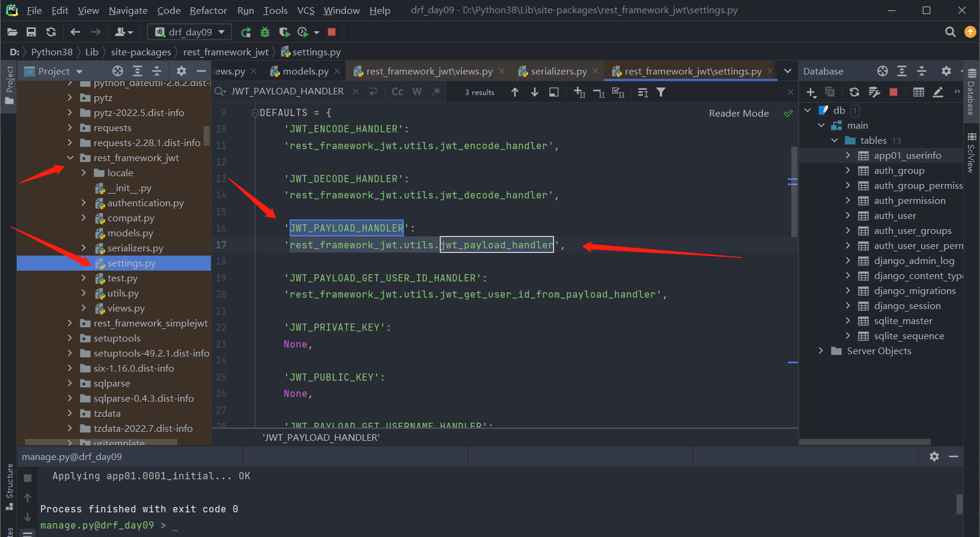Open data source properties wrench icon
980x537 pixels.
(874, 92)
